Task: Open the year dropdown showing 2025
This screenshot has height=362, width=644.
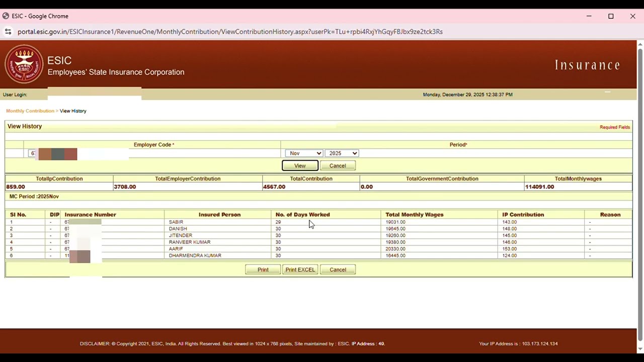Action: 342,153
